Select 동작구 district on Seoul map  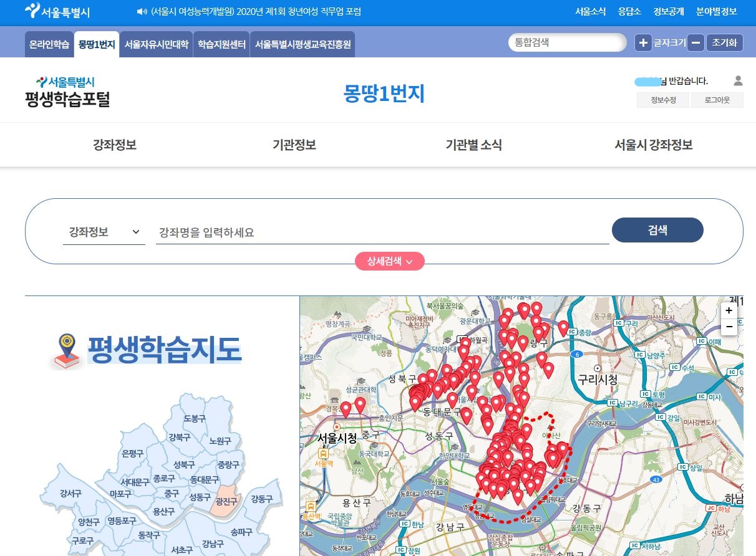tap(149, 535)
